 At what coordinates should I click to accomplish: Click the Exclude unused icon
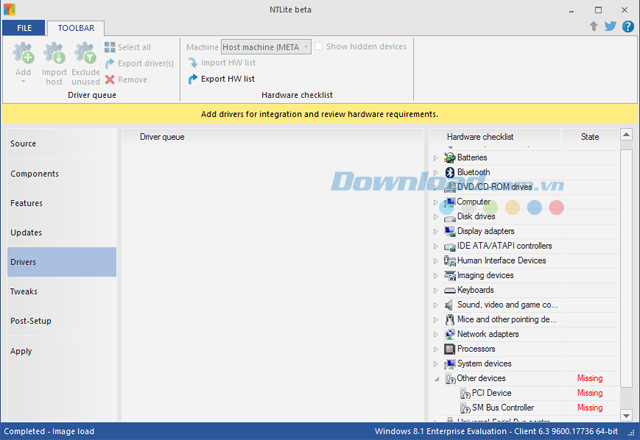pyautogui.click(x=85, y=54)
